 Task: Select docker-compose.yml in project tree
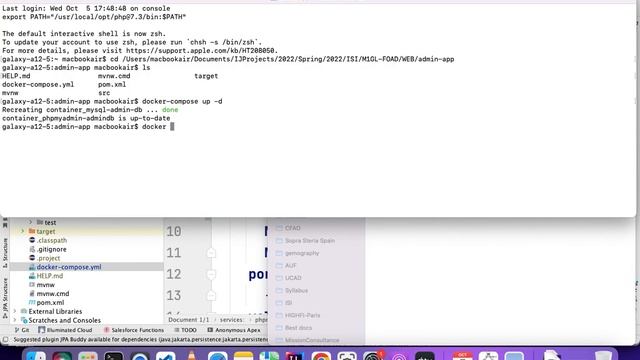(x=69, y=267)
